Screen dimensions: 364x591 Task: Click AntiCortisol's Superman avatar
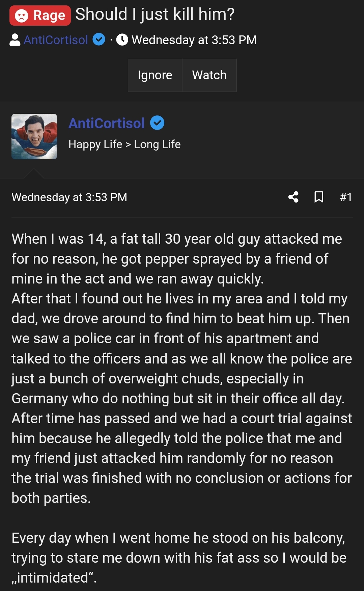(x=34, y=137)
